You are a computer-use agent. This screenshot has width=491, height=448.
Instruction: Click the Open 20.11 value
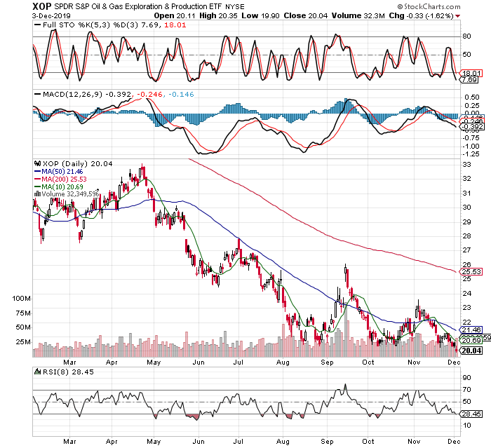(x=175, y=15)
